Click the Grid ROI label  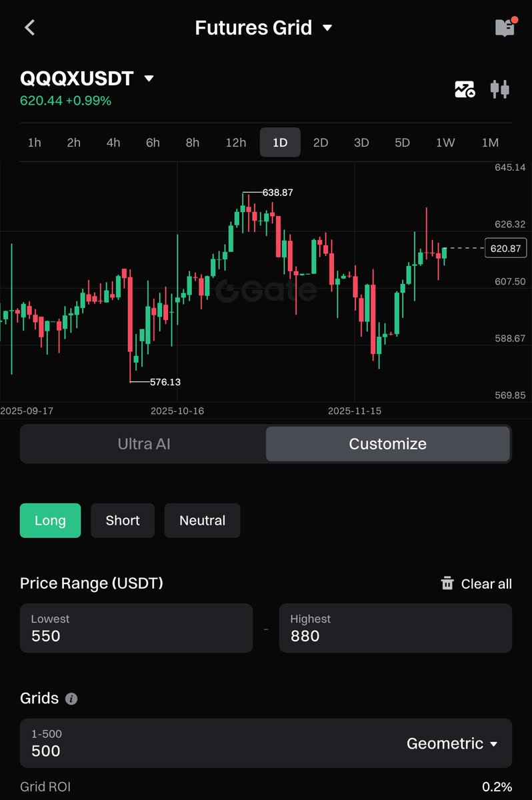point(45,787)
